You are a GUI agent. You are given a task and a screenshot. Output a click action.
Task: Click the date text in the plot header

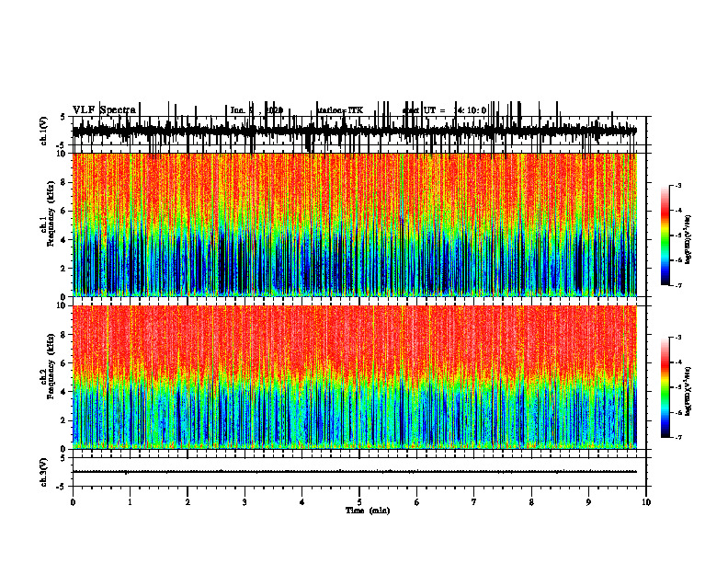coord(256,110)
